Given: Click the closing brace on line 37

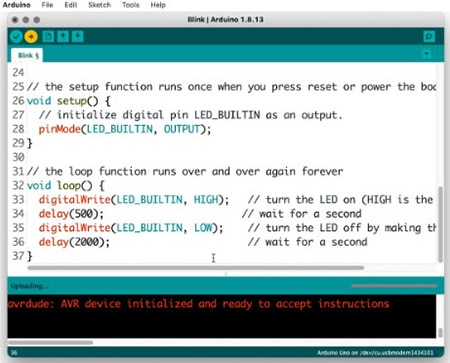Looking at the screenshot, I should pos(30,256).
